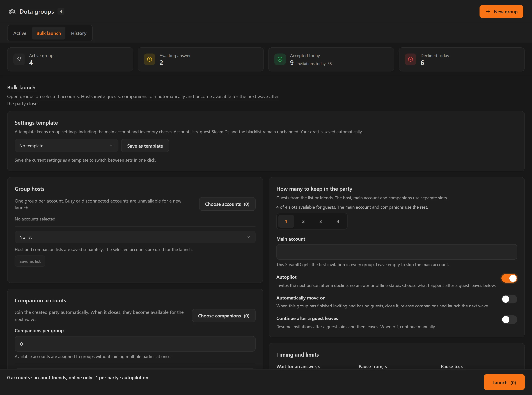
Task: Select 3 guest slots
Action: coord(320,221)
